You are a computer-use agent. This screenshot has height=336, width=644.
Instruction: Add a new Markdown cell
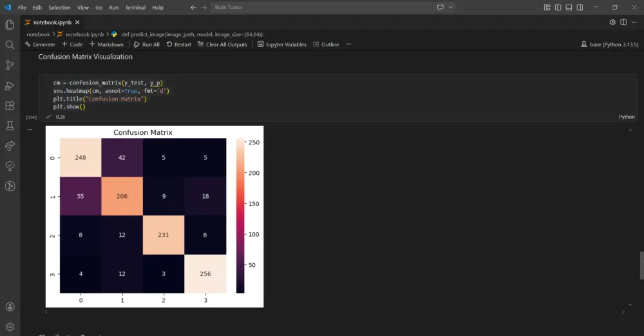pyautogui.click(x=106, y=44)
